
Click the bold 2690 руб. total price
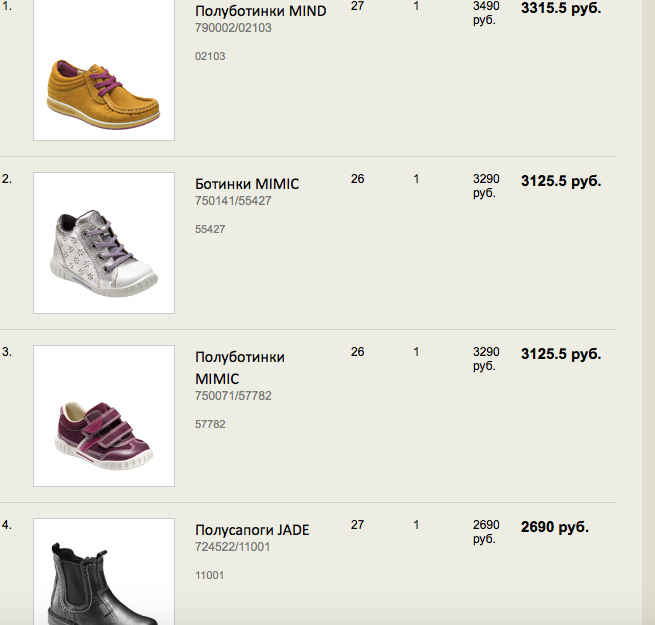tap(555, 526)
